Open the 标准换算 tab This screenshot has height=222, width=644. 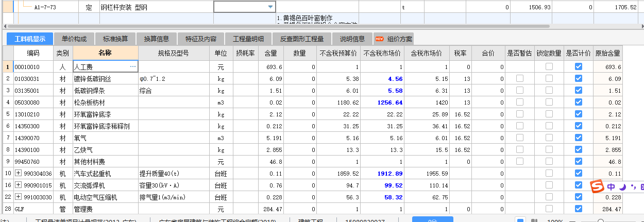click(115, 39)
